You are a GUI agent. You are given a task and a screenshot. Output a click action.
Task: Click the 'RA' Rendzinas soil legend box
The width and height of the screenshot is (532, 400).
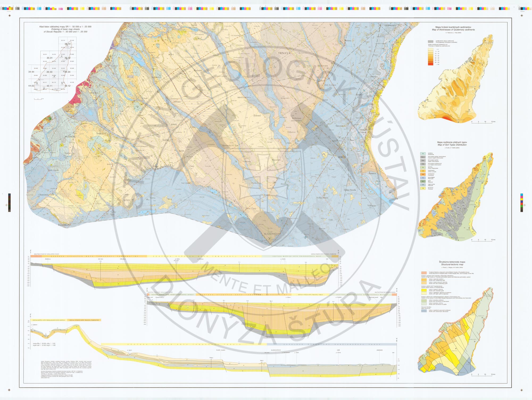click(x=423, y=154)
